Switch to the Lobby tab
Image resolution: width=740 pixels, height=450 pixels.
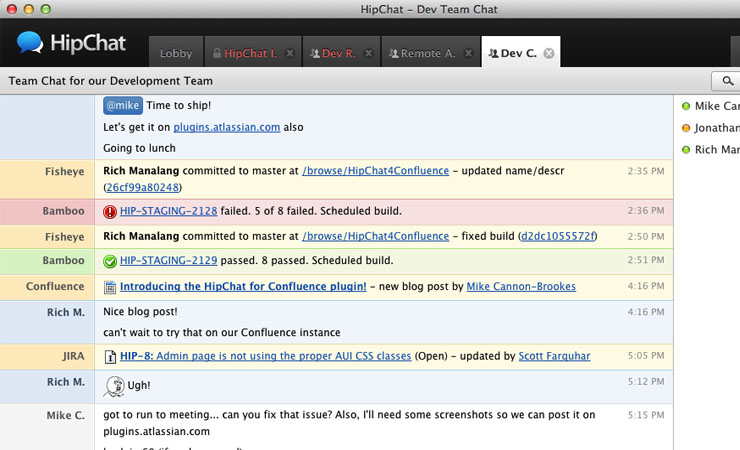click(176, 53)
